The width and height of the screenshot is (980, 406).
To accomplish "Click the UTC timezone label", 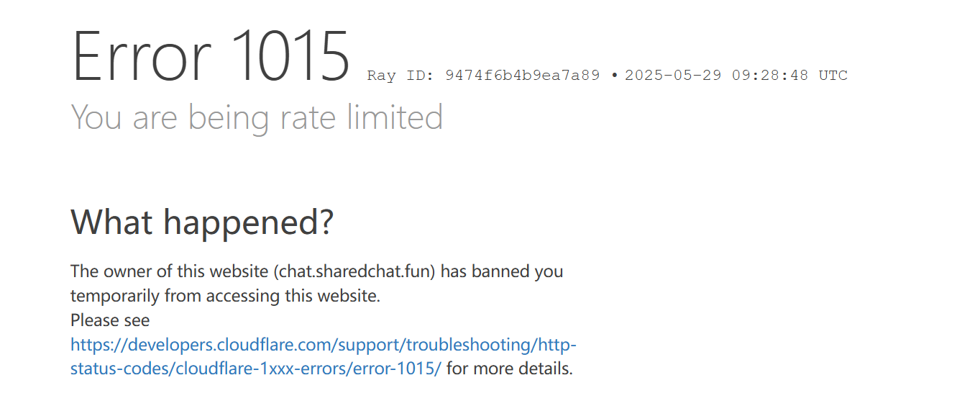I will click(833, 76).
